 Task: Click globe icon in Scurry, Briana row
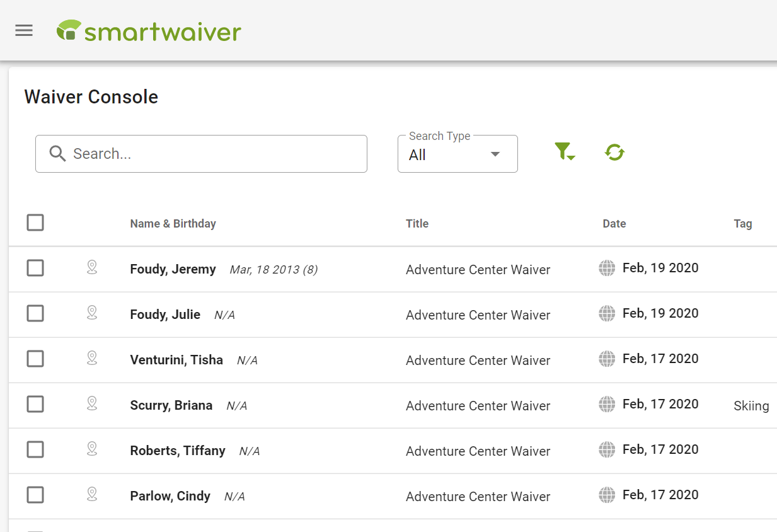607,405
